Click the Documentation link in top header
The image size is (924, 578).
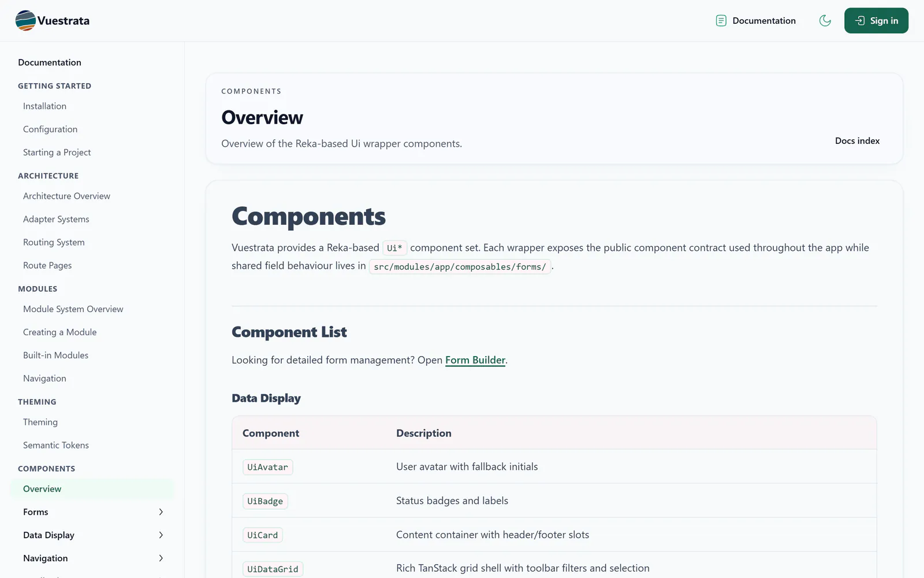tap(764, 21)
